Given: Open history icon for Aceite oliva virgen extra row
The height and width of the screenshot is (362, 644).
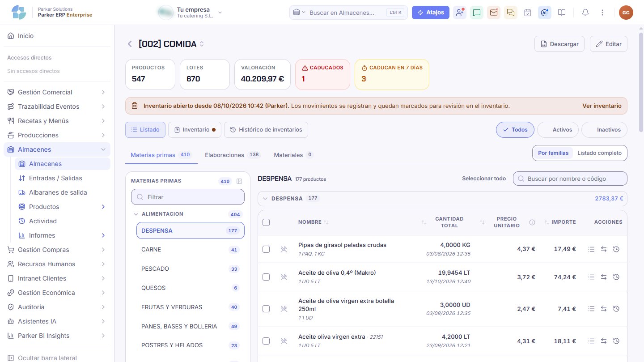Looking at the screenshot, I should pyautogui.click(x=616, y=341).
